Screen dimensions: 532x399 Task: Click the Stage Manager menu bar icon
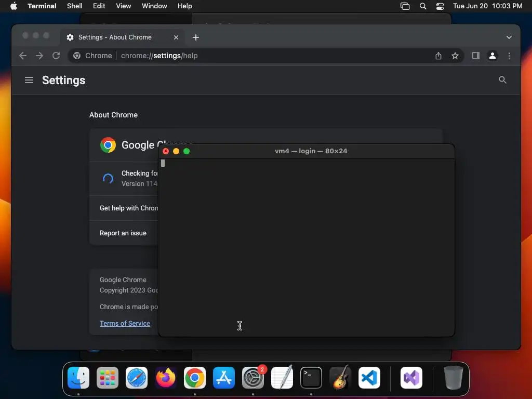tap(405, 6)
